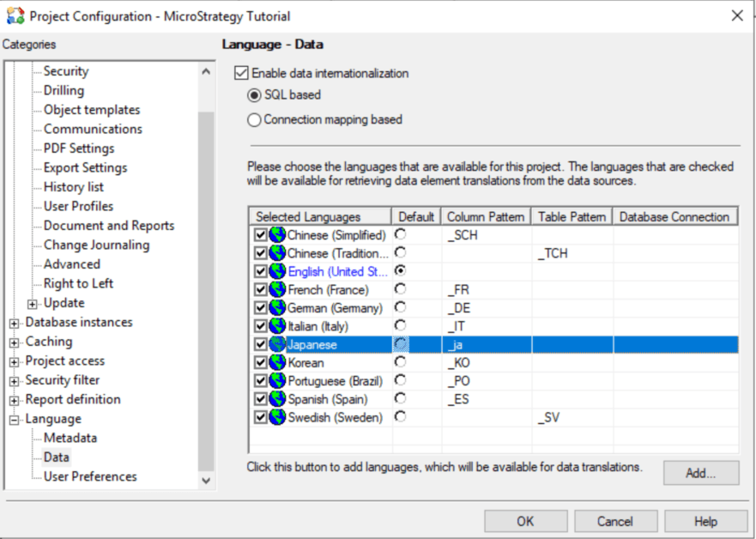Select the Portuguese (Brazil) language row

click(x=493, y=381)
